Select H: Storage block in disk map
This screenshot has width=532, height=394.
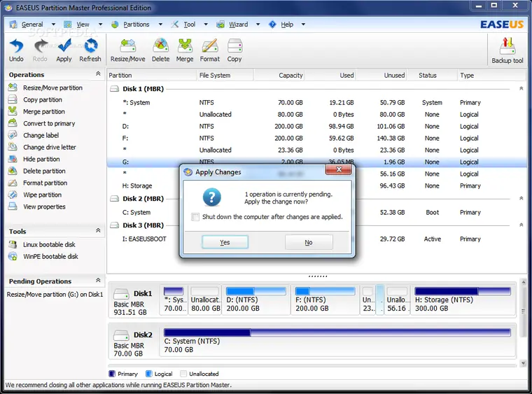[x=463, y=300]
